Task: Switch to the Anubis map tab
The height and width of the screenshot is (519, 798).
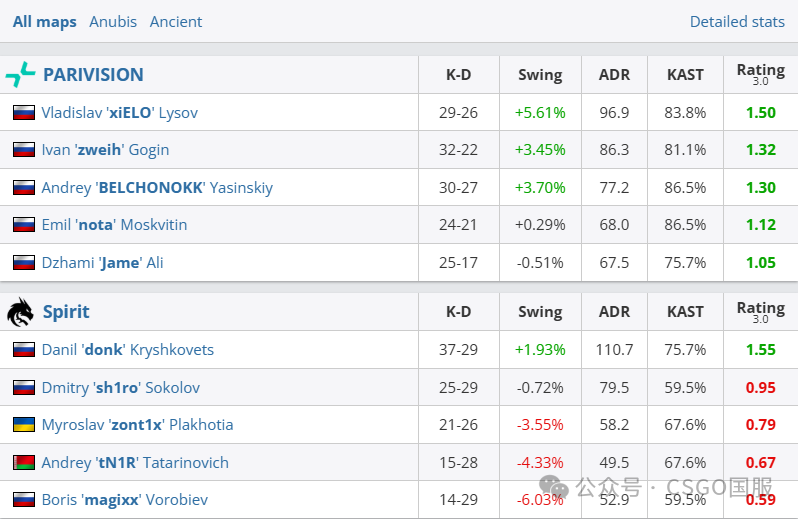Action: coord(113,21)
